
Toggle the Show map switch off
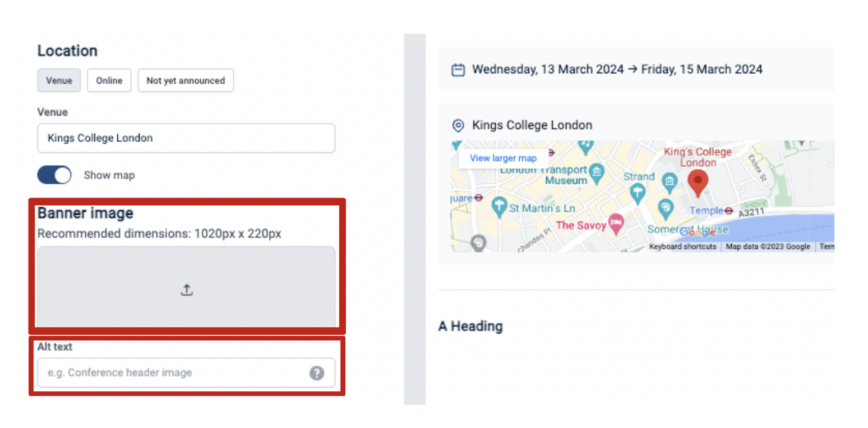coord(54,175)
